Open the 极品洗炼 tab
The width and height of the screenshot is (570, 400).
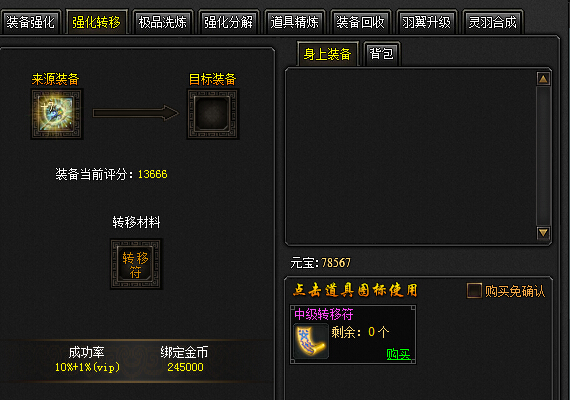tap(162, 22)
